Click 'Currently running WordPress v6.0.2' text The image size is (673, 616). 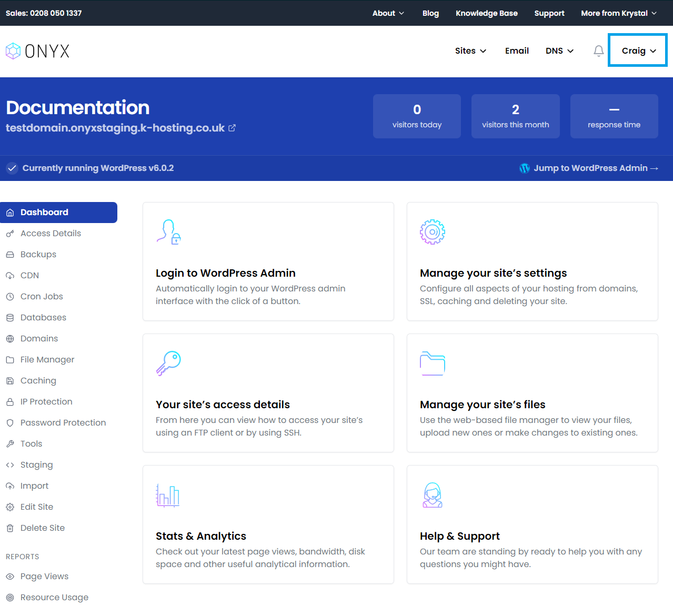[x=98, y=168]
